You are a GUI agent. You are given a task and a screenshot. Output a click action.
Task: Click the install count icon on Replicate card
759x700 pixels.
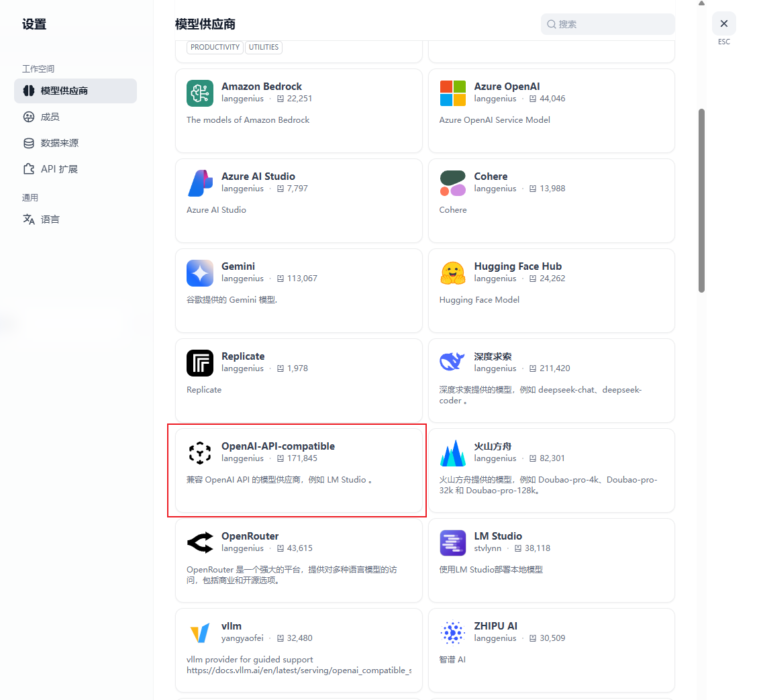coord(281,368)
